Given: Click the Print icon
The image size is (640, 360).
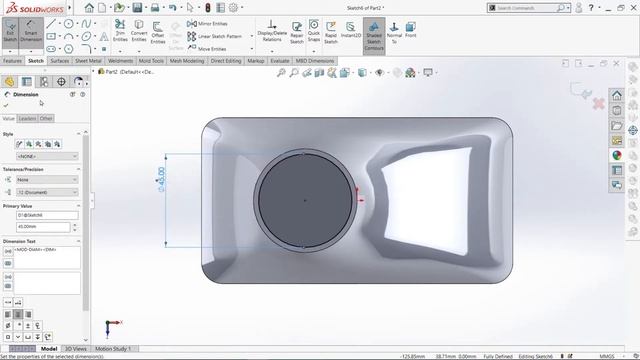Looking at the screenshot, I should click(x=155, y=7).
